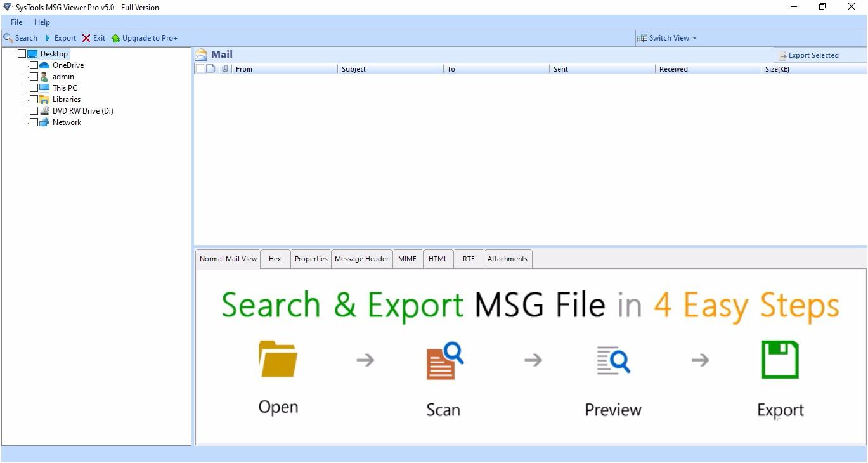868x463 pixels.
Task: Click the Scan document step icon
Action: tap(444, 360)
